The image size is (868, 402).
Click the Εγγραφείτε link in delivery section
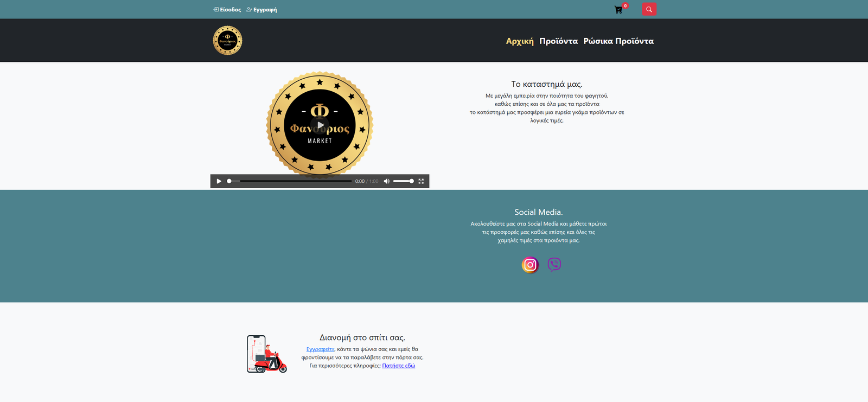[x=320, y=349]
